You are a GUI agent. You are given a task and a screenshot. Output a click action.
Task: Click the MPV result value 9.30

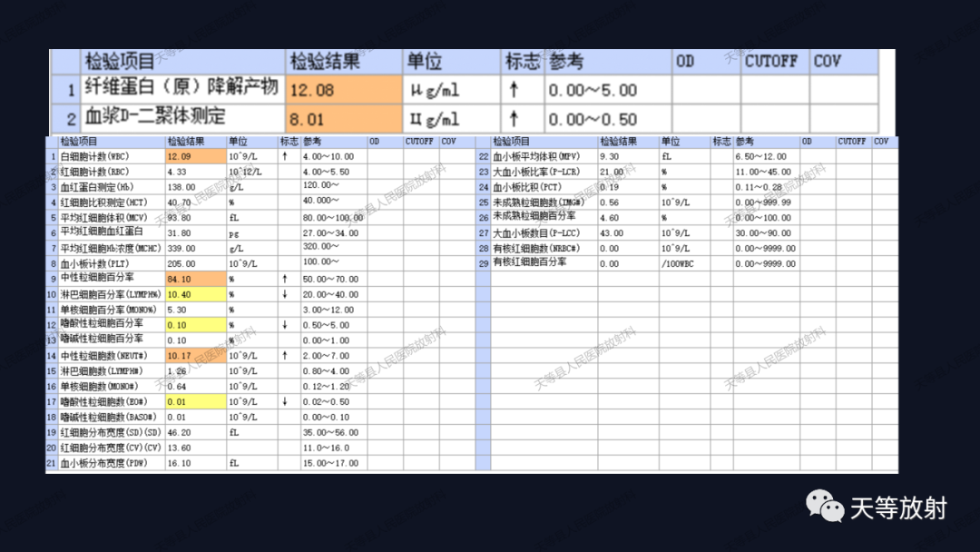(x=610, y=156)
